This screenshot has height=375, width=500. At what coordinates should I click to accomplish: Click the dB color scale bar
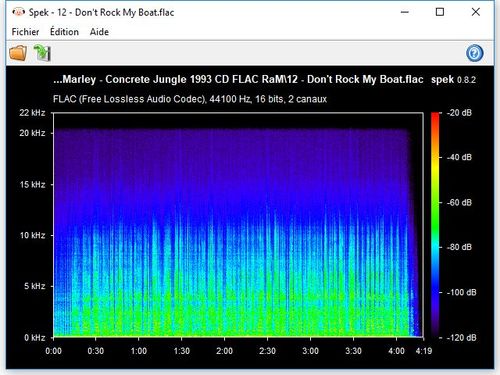[x=435, y=225]
